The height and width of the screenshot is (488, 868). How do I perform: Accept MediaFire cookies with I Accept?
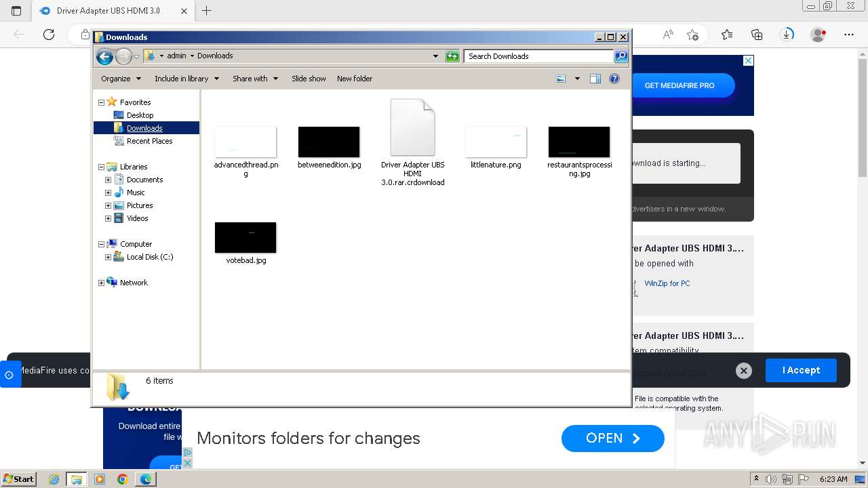(801, 370)
